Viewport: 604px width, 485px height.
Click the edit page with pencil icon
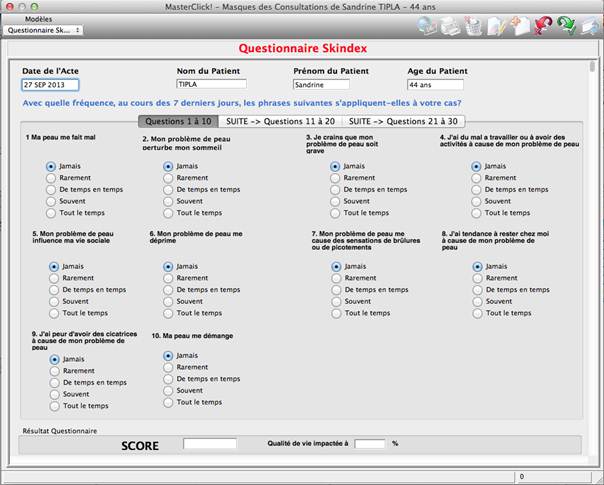tap(496, 26)
